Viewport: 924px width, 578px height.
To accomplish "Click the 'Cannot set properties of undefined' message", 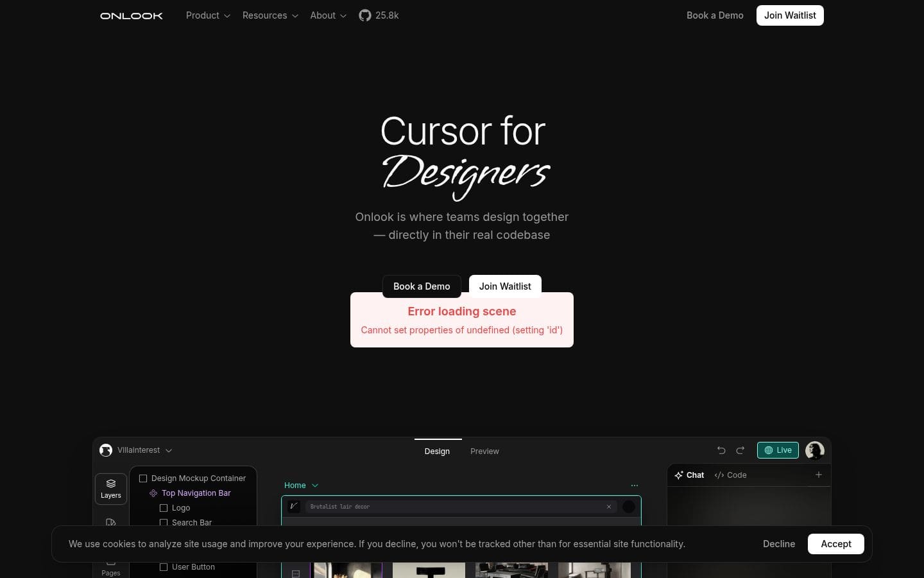I will click(462, 330).
